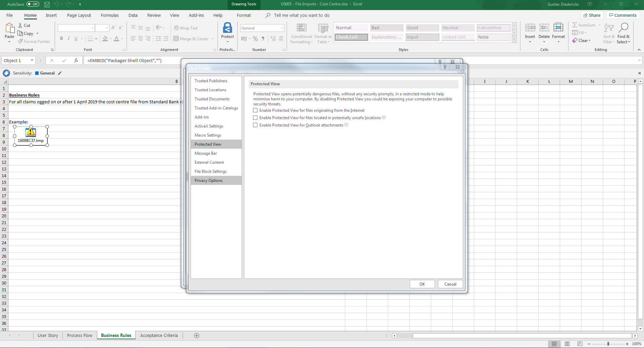Collapse the ribbon
Viewport: 644px width, 348px height.
639,50
